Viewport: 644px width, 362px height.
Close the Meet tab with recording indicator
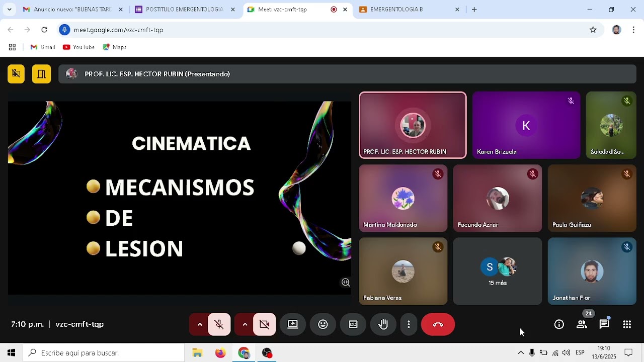point(345,10)
